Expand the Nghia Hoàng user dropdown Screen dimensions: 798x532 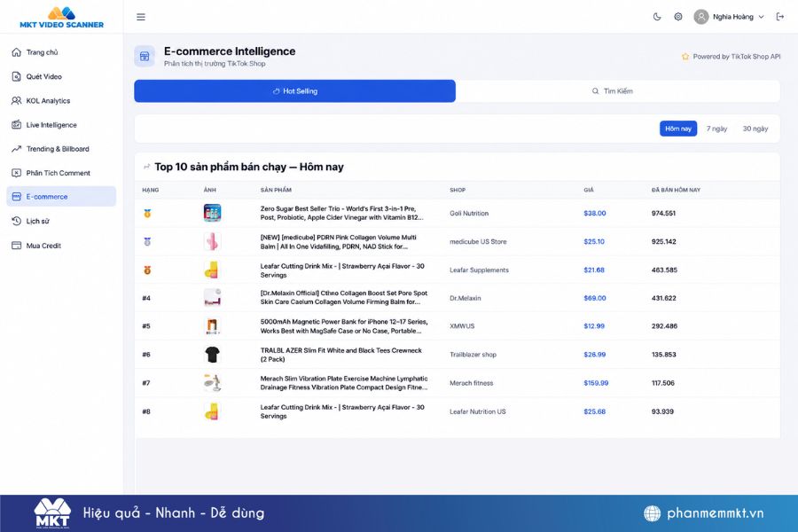pos(729,17)
